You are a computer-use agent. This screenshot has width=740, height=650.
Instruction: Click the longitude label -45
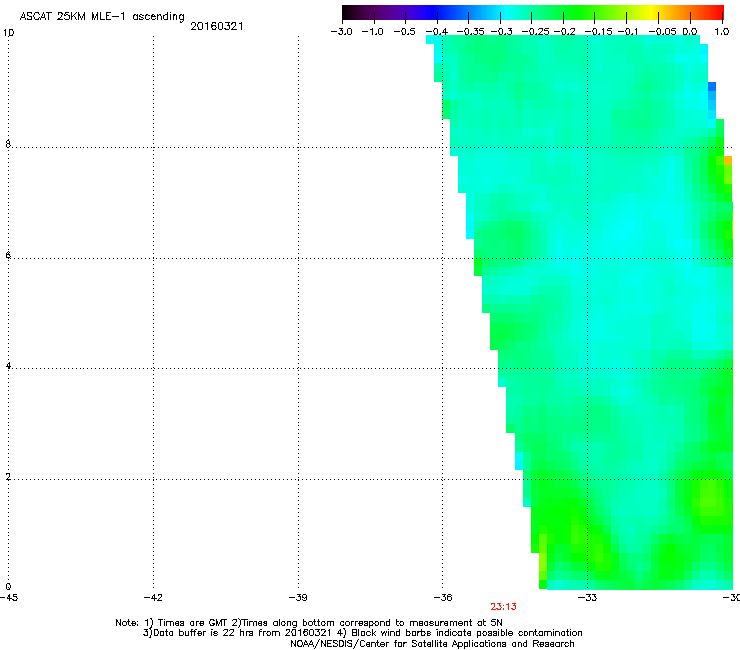pos(8,598)
